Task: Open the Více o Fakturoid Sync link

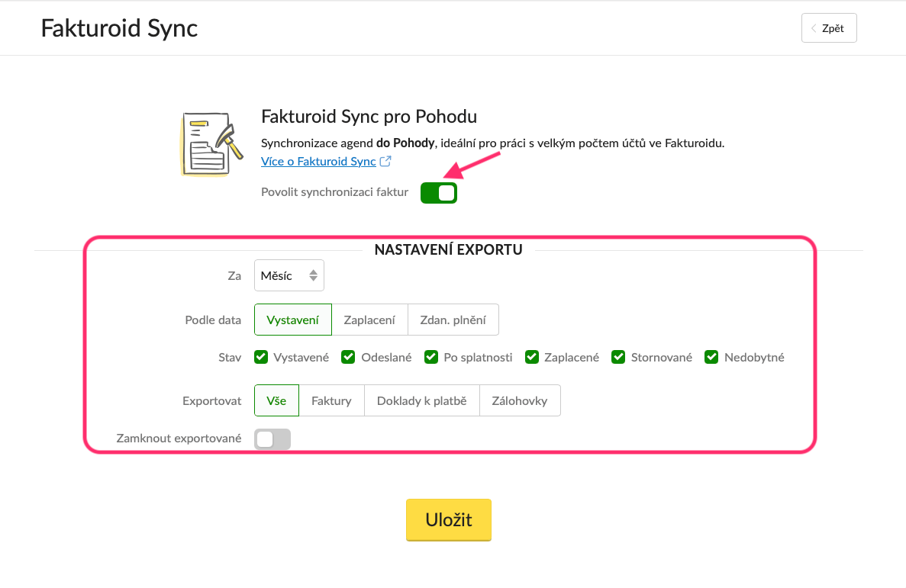Action: (x=318, y=161)
